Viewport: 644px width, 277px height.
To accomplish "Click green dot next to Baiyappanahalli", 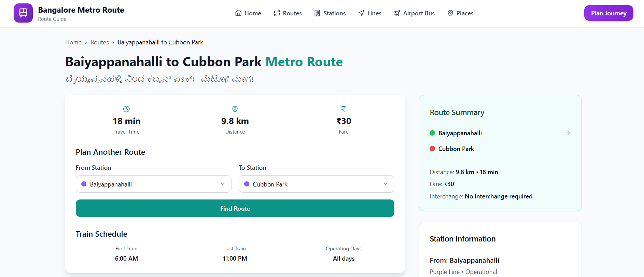I will pyautogui.click(x=432, y=133).
